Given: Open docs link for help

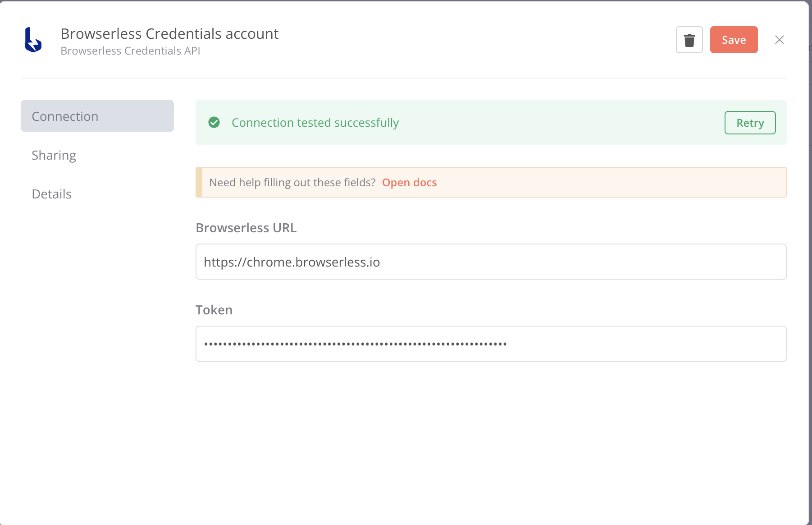Looking at the screenshot, I should point(409,182).
